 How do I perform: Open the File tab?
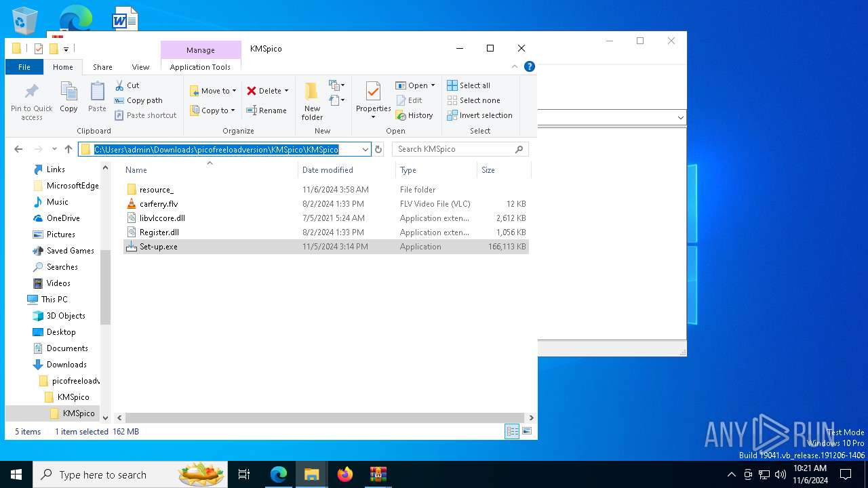[x=24, y=67]
